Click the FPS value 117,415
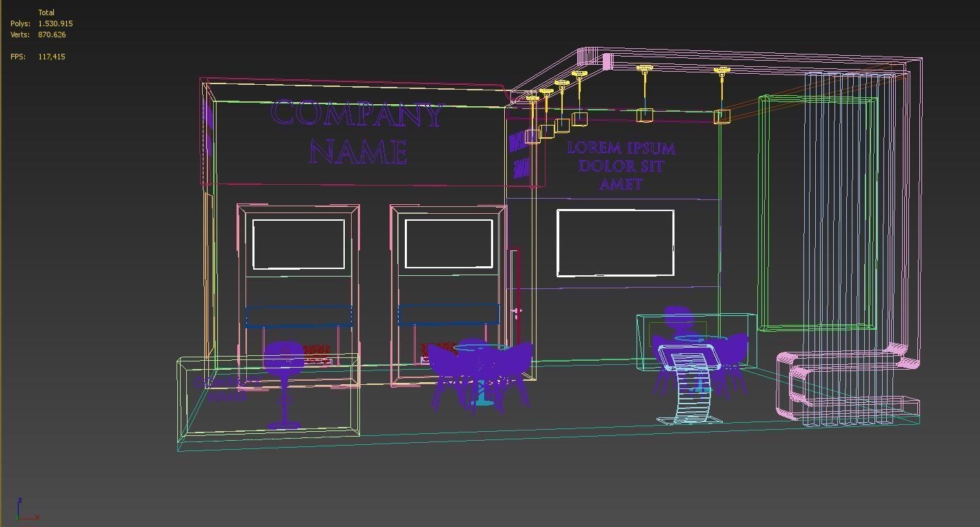 point(52,57)
